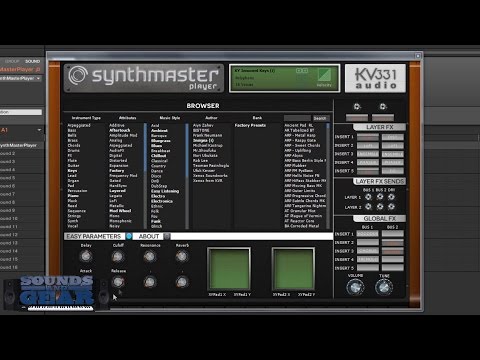Click the Release knob

point(118,282)
